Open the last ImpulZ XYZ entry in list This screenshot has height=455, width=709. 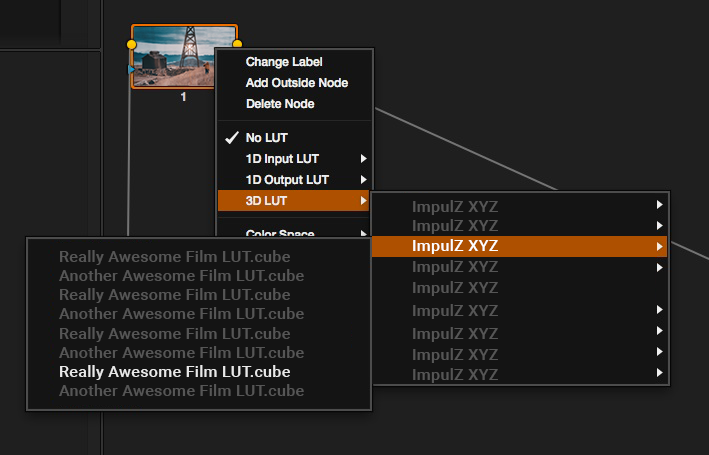pos(454,374)
